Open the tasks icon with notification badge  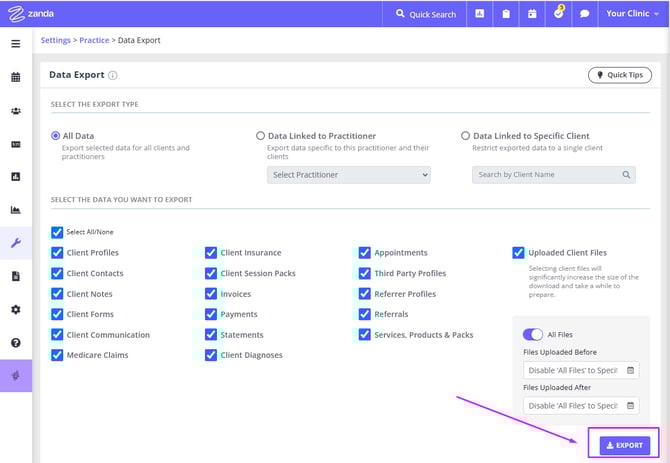point(558,14)
